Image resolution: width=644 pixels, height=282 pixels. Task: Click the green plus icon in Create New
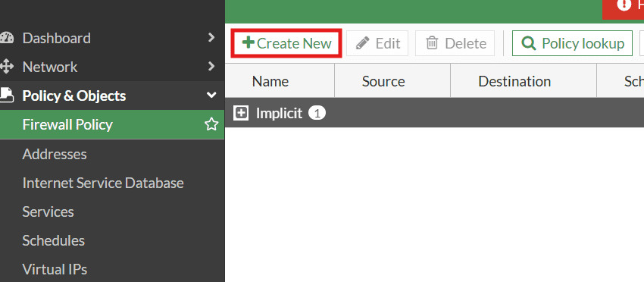248,42
